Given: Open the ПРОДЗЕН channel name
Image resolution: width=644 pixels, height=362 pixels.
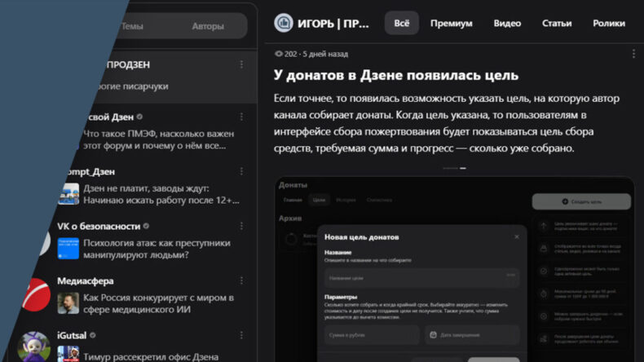Looking at the screenshot, I should (129, 64).
